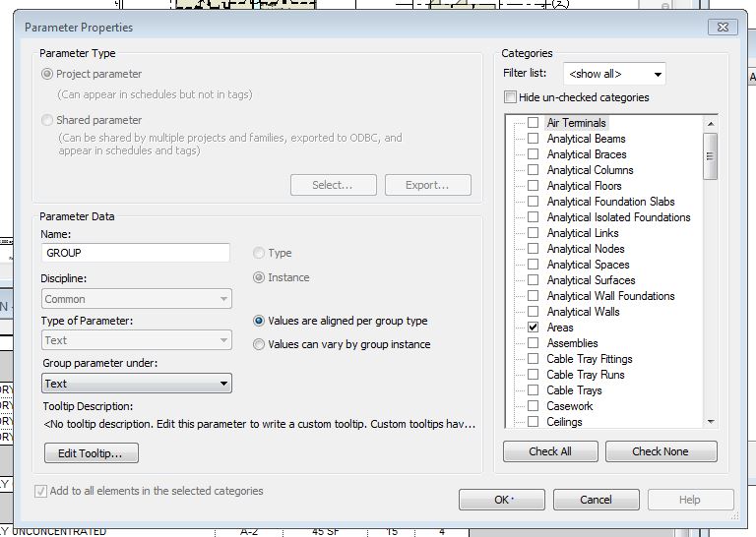Check the Analytical Floors category
This screenshot has width=756, height=537.
pos(533,186)
